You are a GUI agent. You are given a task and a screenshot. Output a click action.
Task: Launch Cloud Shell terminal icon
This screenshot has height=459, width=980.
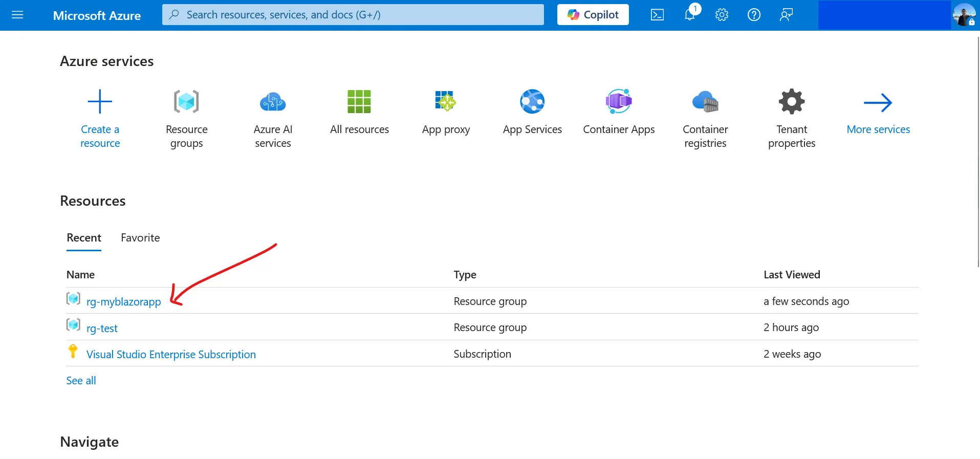pyautogui.click(x=657, y=15)
